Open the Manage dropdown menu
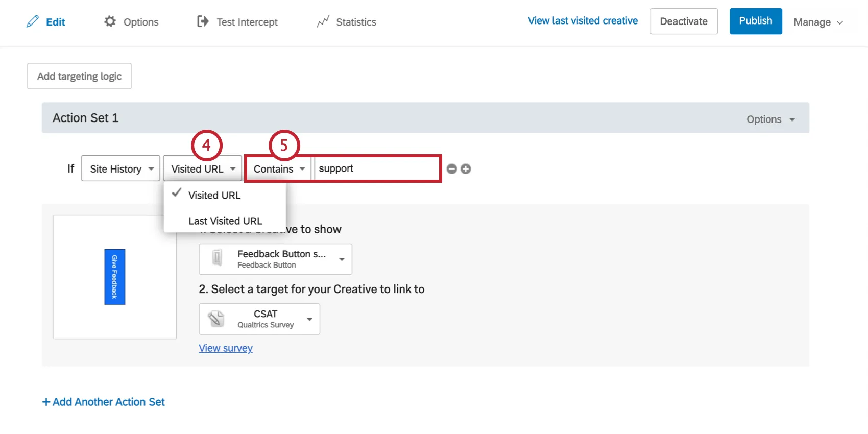 click(818, 22)
